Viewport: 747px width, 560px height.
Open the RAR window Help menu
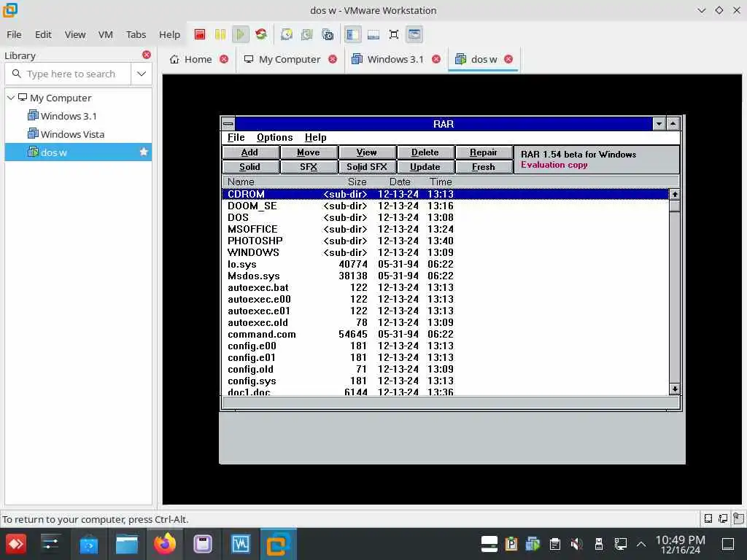[315, 137]
